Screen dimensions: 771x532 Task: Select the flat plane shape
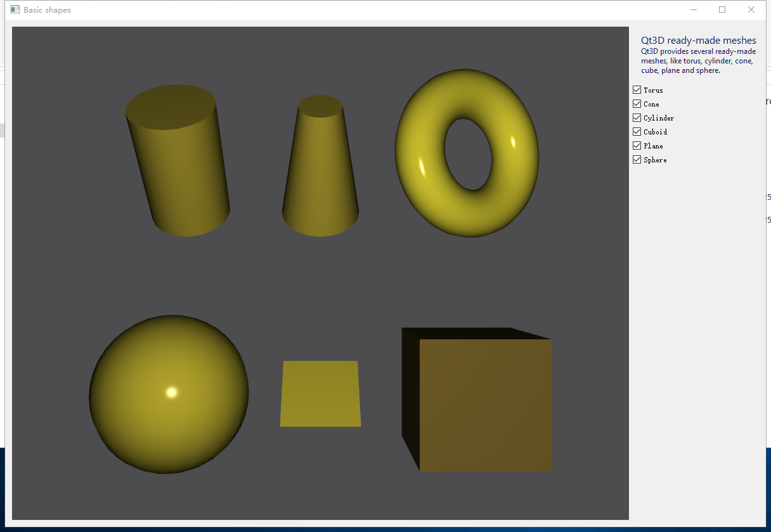[x=320, y=393]
